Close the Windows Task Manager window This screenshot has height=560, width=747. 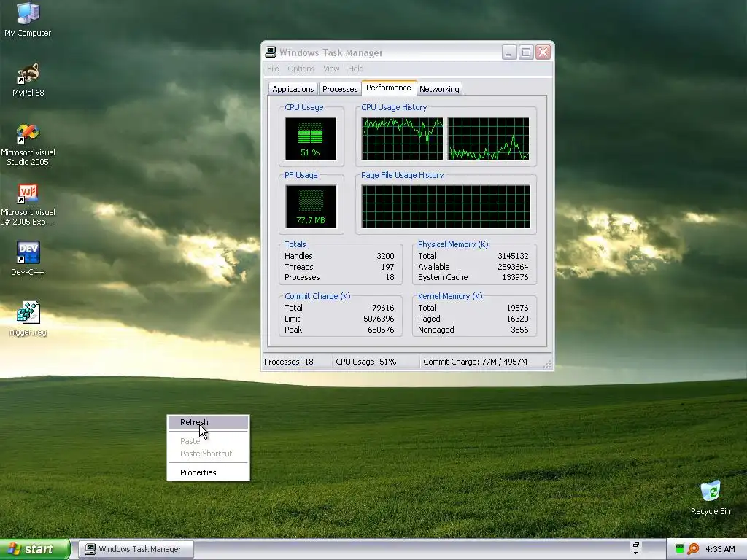pos(543,52)
